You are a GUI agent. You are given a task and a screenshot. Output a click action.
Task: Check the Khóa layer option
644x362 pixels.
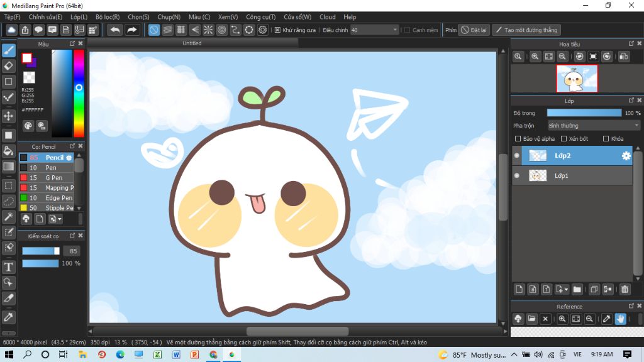pos(606,139)
